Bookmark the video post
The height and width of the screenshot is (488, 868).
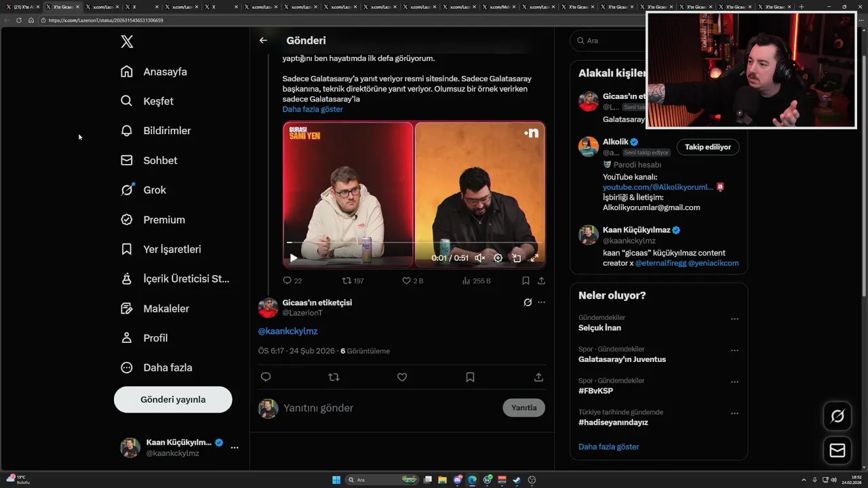click(526, 281)
